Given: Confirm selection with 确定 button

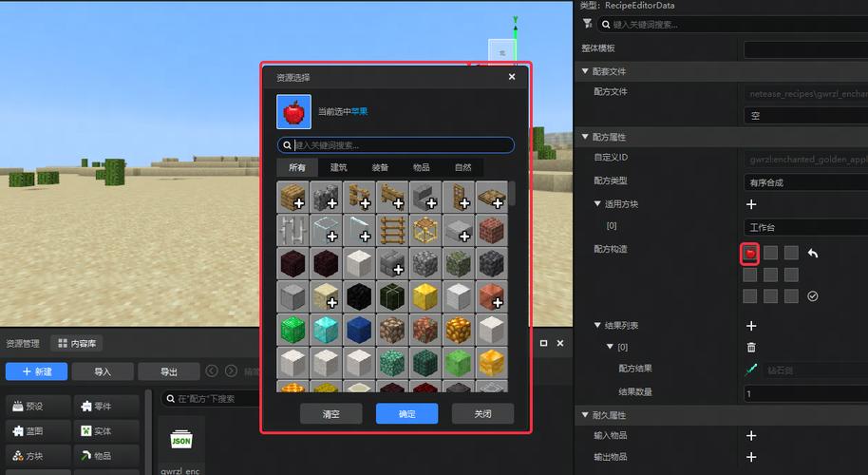Looking at the screenshot, I should pyautogui.click(x=406, y=413).
